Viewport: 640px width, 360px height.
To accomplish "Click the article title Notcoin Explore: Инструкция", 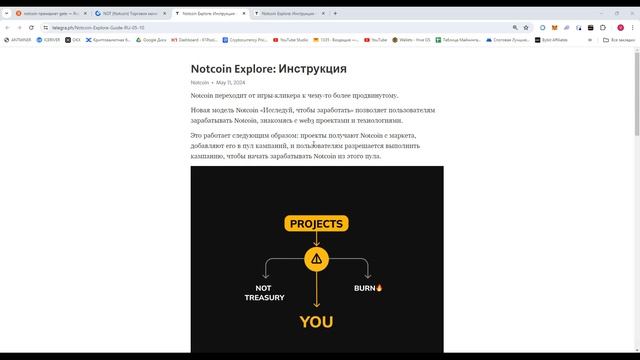I will point(269,69).
